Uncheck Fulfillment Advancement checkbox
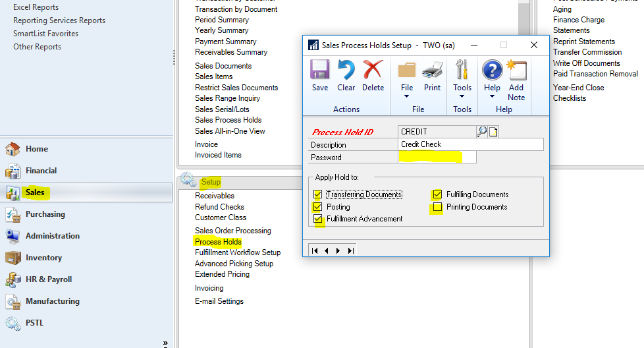644x348 pixels. (x=317, y=219)
